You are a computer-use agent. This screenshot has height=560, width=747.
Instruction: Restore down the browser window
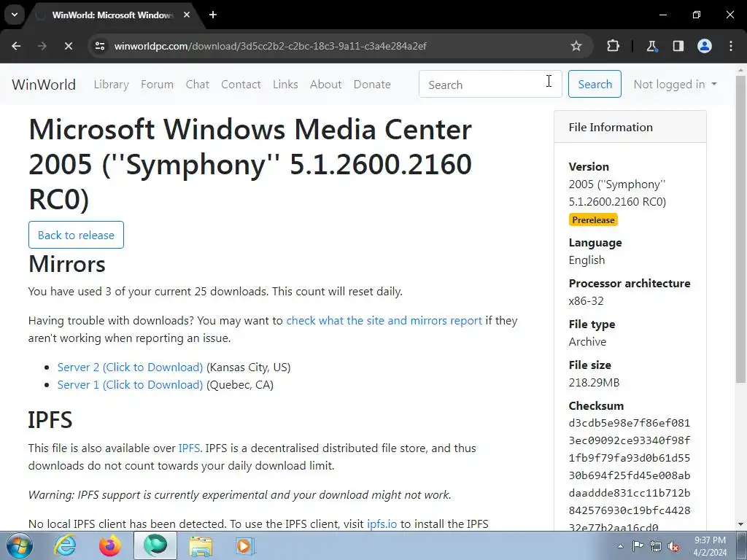pyautogui.click(x=697, y=15)
